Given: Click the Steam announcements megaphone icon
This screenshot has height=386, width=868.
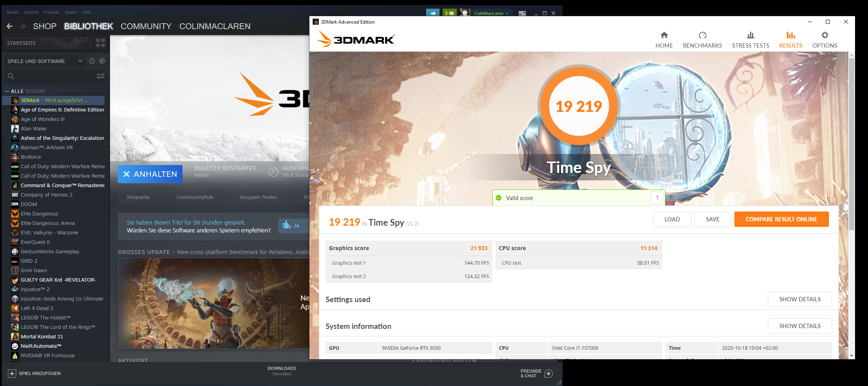Looking at the screenshot, I should pyautogui.click(x=433, y=13).
